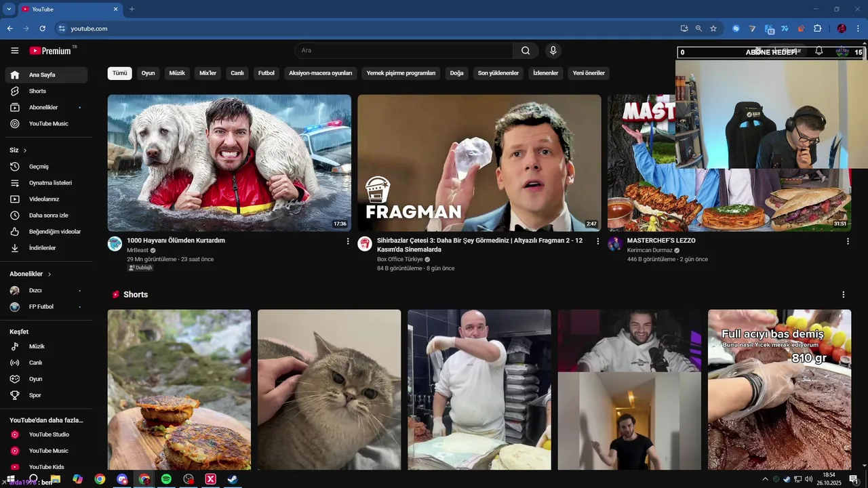Open YouTube notifications bell
The image size is (868, 488).
(819, 52)
